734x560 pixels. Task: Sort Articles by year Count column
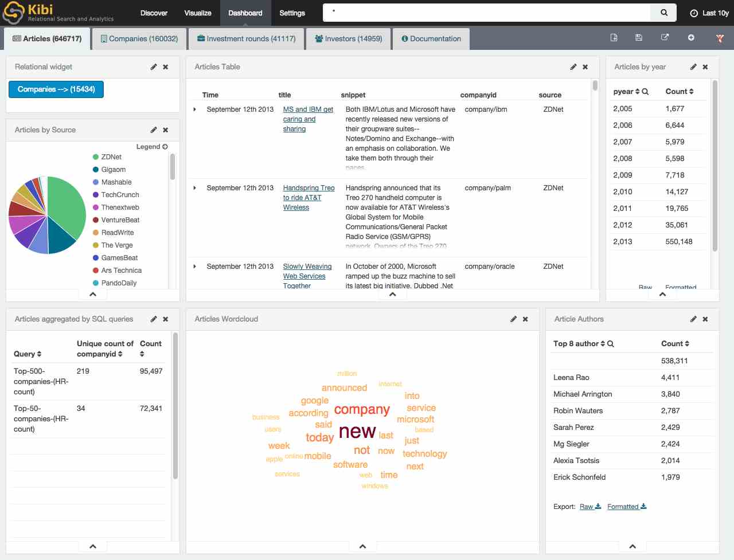tap(692, 92)
